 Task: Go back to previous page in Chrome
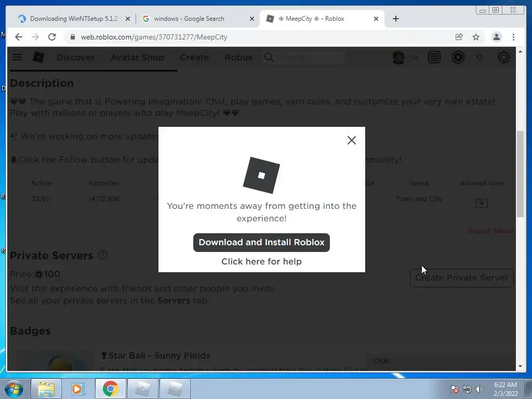click(x=19, y=37)
